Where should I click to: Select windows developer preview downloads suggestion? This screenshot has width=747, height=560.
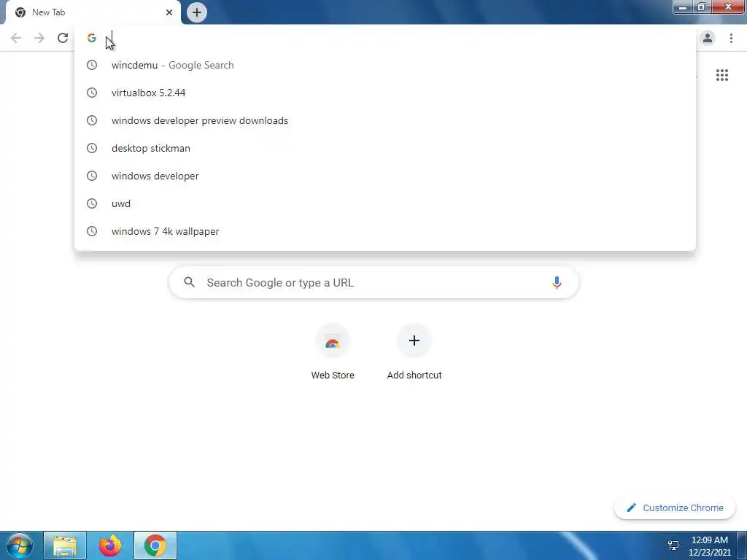(385, 120)
